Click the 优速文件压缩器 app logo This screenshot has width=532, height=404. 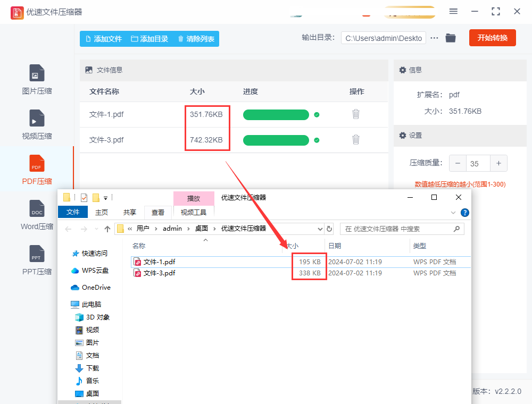pos(17,13)
